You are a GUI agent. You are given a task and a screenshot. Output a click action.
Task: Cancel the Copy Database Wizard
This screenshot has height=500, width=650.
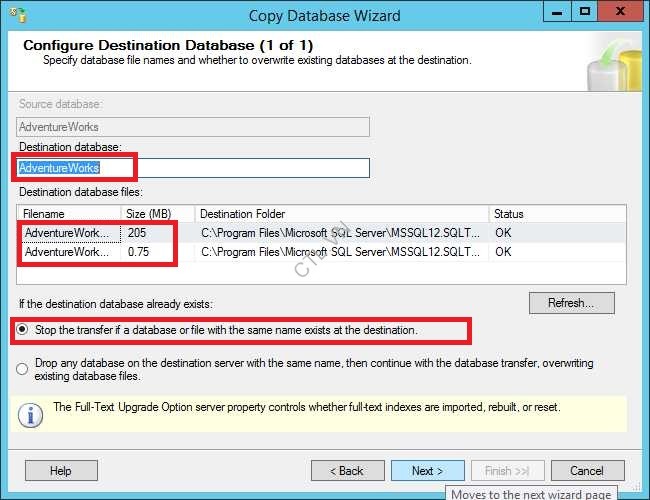587,470
